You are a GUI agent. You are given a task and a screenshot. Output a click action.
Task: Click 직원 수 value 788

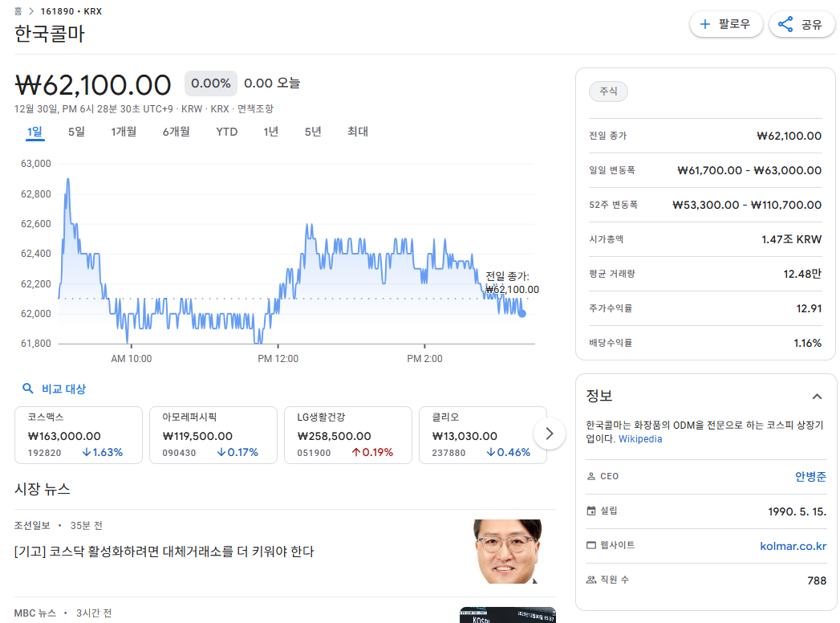pos(817,580)
